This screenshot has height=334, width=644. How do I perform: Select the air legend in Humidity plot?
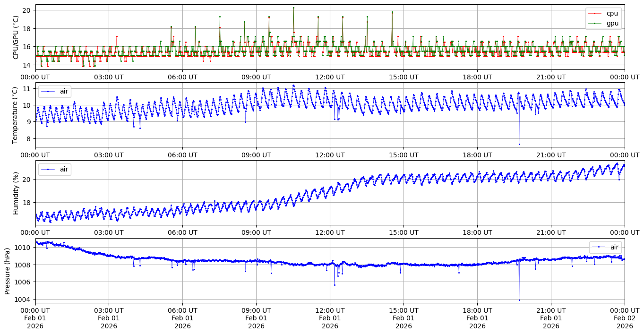[x=55, y=169]
